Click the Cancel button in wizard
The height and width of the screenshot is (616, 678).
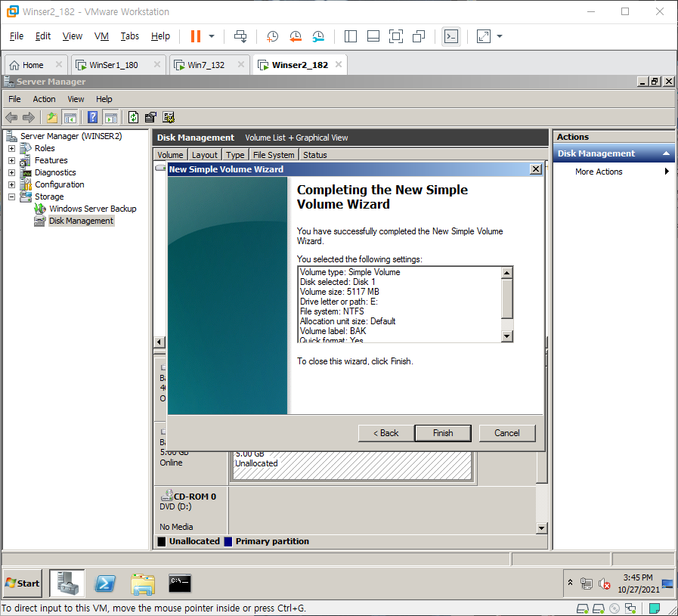click(507, 433)
